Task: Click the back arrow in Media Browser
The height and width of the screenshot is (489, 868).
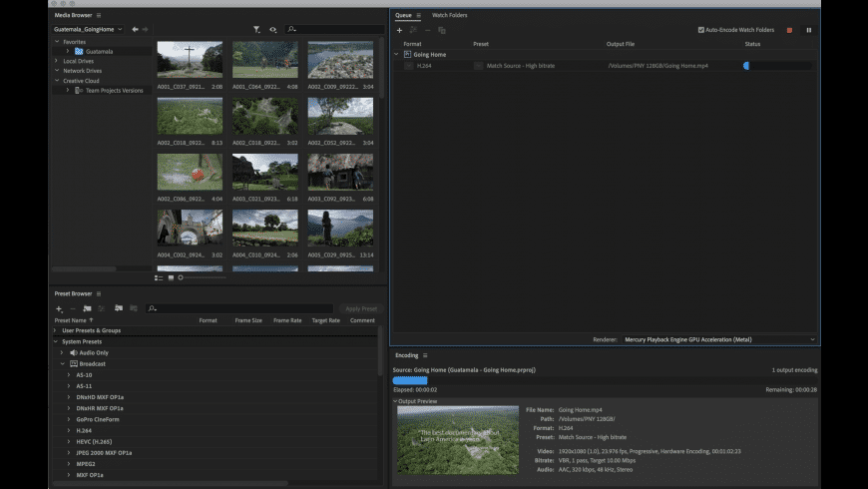Action: [133, 30]
